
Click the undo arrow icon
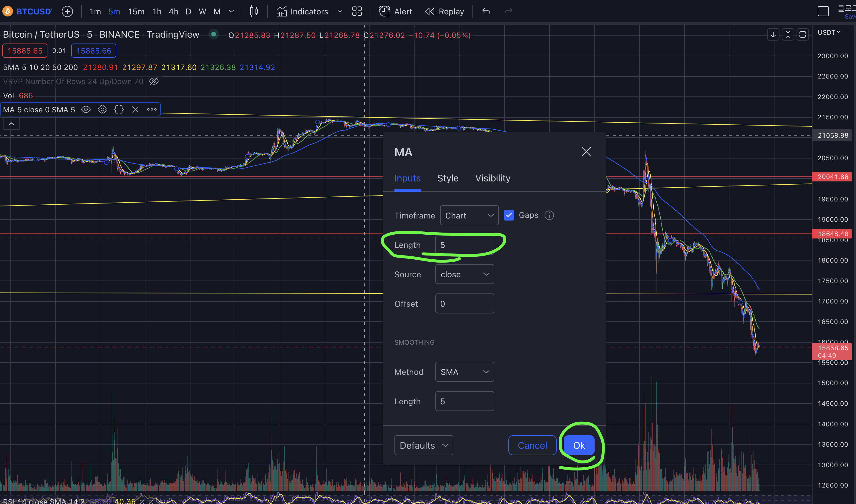point(486,11)
